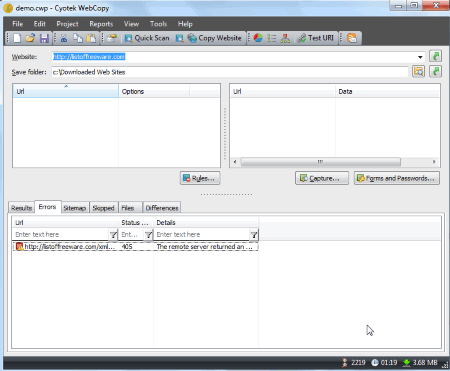Click the Data column header in forms list
450x371 pixels.
click(x=387, y=91)
